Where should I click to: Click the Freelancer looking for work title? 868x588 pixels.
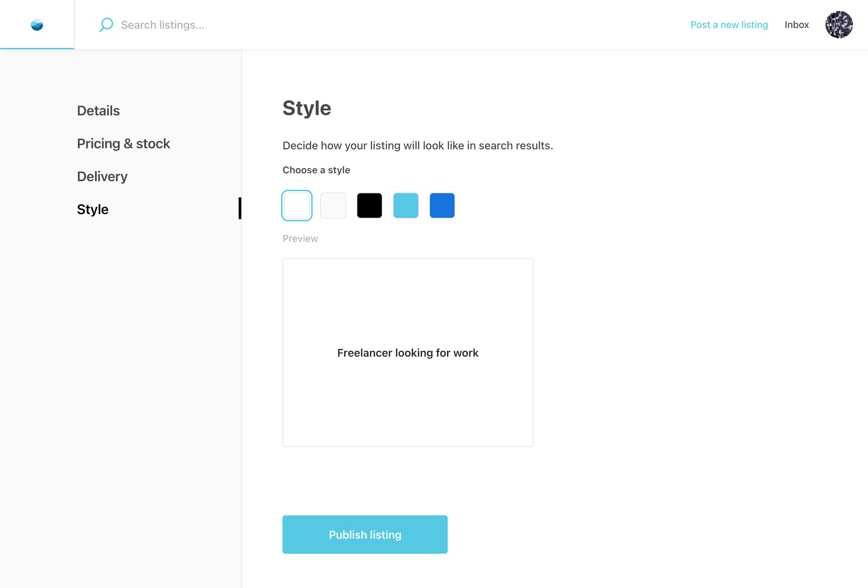pos(408,353)
